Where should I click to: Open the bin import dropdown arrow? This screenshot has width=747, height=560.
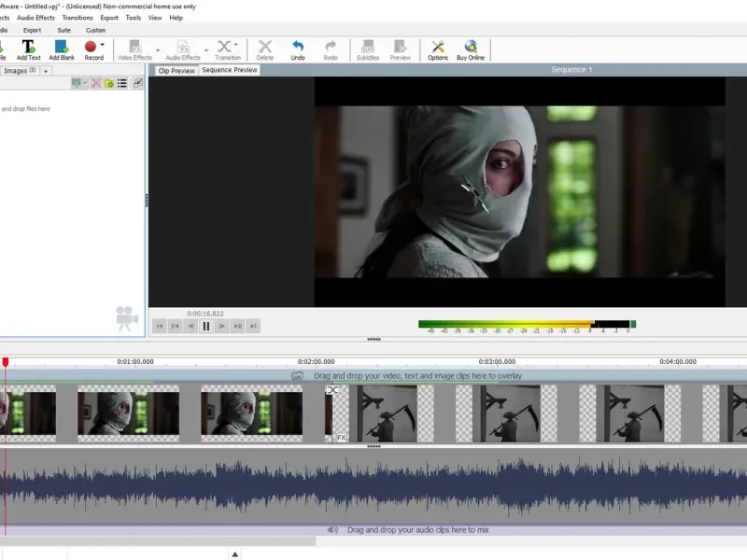[85, 83]
